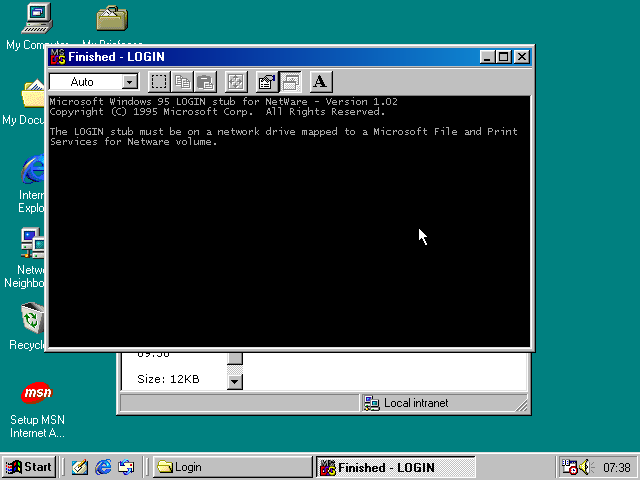Click 'Size: 12KB' text in folder window
This screenshot has height=480, width=640.
pos(168,379)
